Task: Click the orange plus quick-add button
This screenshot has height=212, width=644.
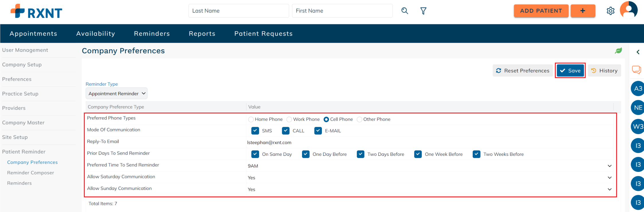Action: pos(583,11)
